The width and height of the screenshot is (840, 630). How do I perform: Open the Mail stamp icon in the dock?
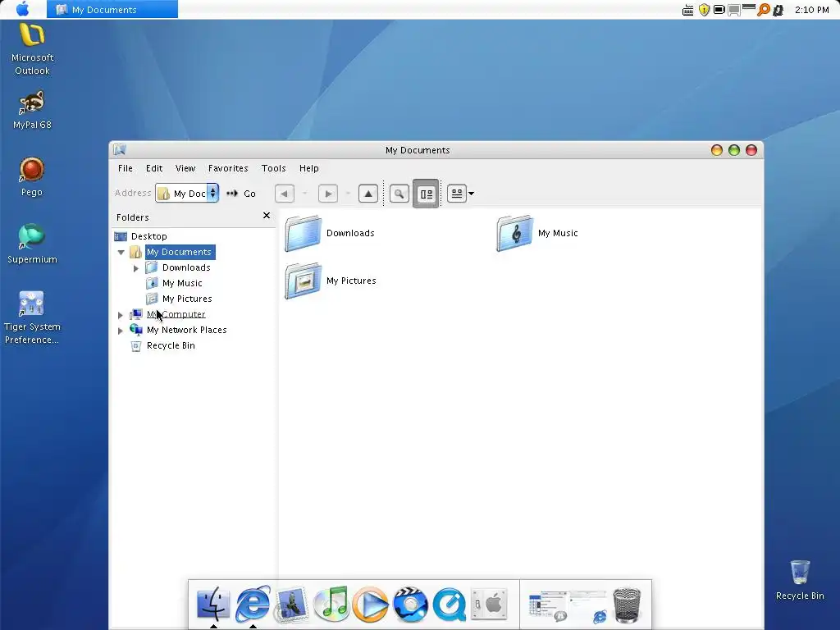click(x=292, y=605)
